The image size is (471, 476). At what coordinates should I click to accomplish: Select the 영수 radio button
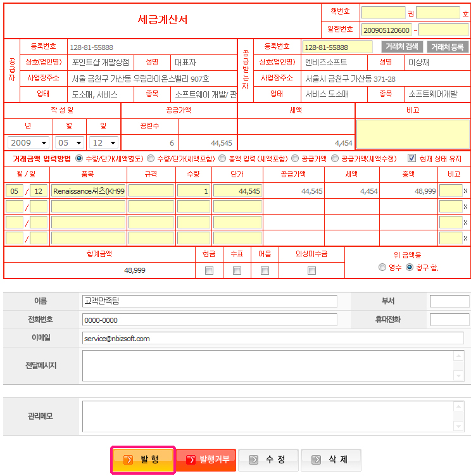tap(382, 267)
